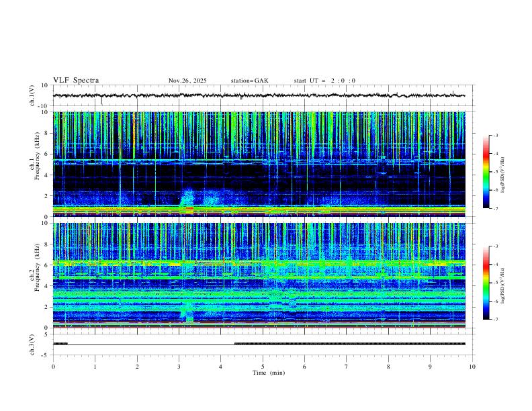Click the ch.2 spectrogram panel
Screen dimensions: 532x411
click(x=259, y=275)
